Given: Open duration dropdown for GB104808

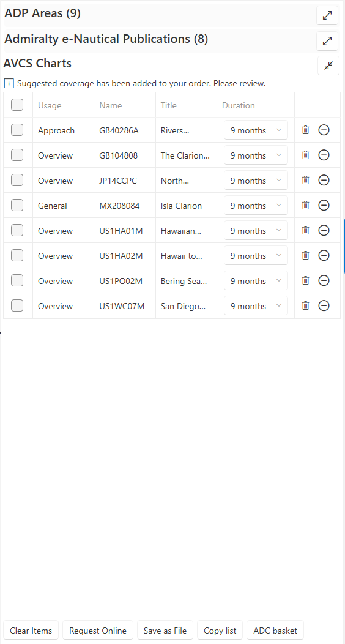Looking at the screenshot, I should (256, 155).
